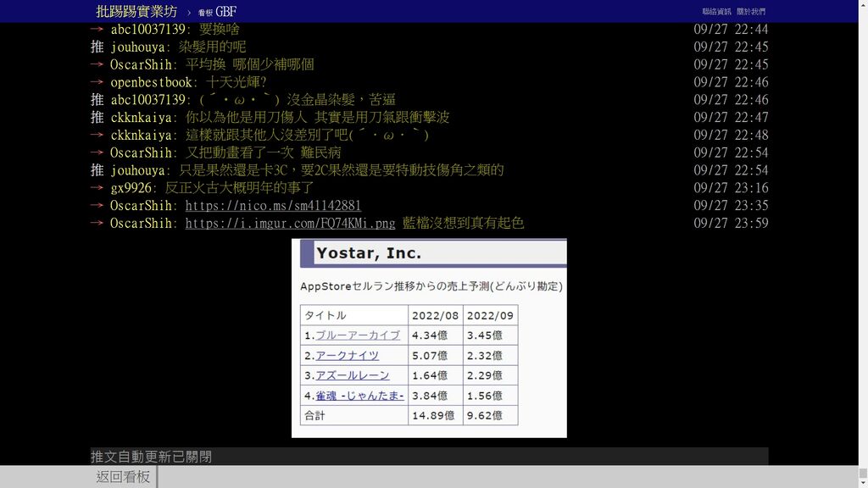Click the arrow tag before openbestbook

point(97,82)
